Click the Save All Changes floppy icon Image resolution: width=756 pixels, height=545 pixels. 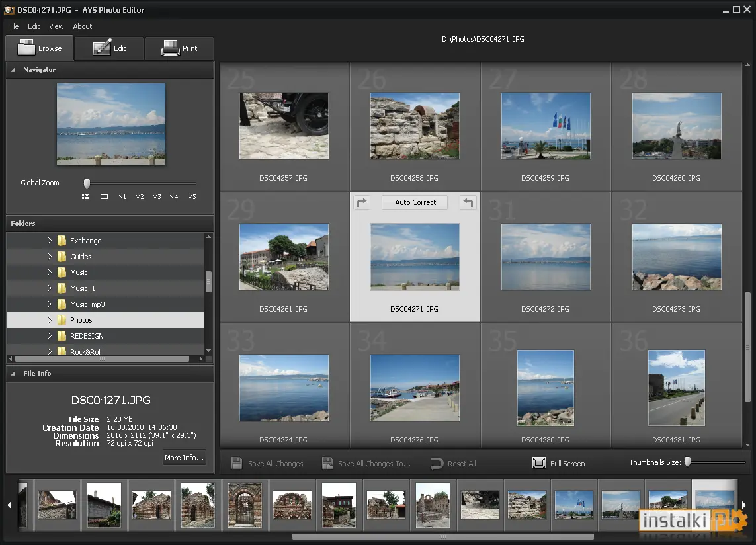(237, 464)
